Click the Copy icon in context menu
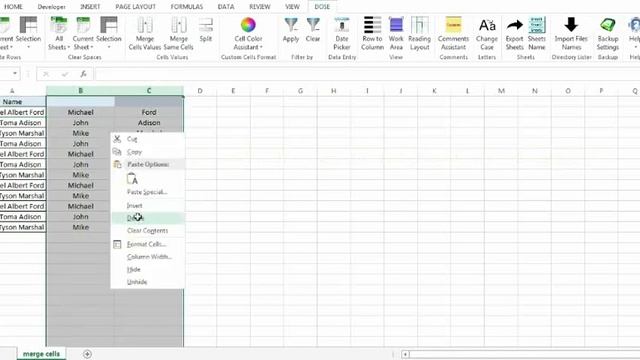 coord(117,152)
